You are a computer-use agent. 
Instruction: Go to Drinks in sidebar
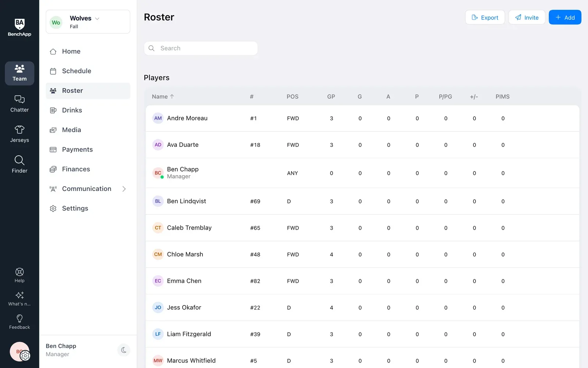coord(88,110)
